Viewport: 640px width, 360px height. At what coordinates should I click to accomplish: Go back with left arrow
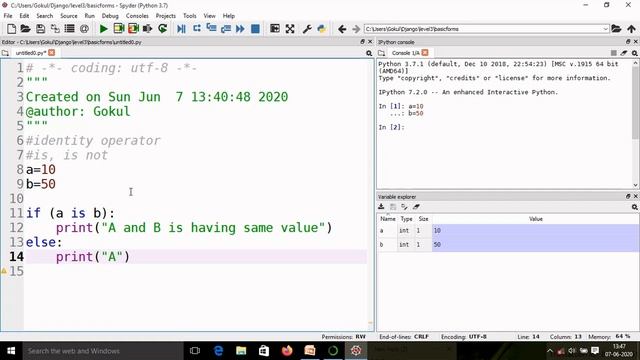(342, 29)
